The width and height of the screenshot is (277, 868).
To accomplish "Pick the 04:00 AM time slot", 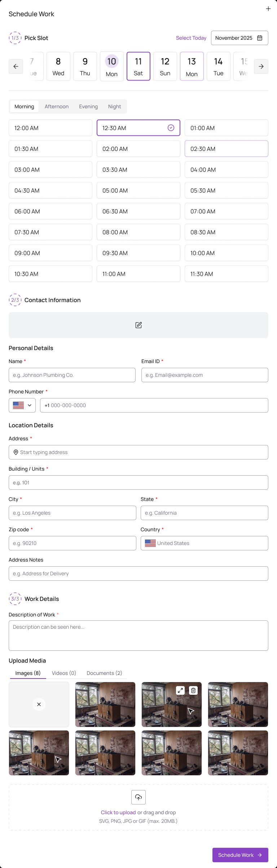I will (x=227, y=170).
